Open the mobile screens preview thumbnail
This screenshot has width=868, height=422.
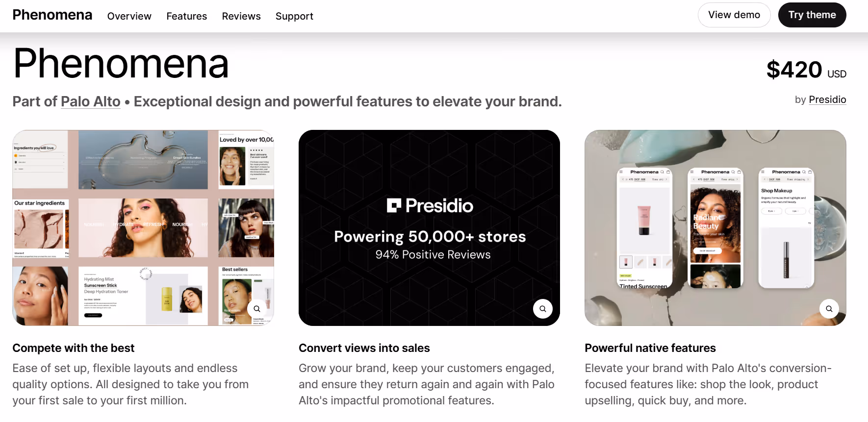(x=715, y=228)
